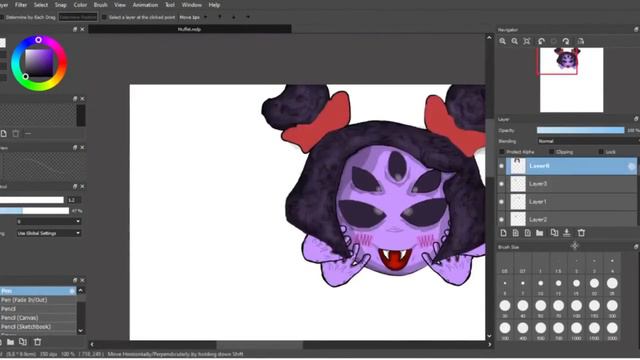Screen dimensions: 640x360
Task: Open the Window menu
Action: pyautogui.click(x=192, y=5)
